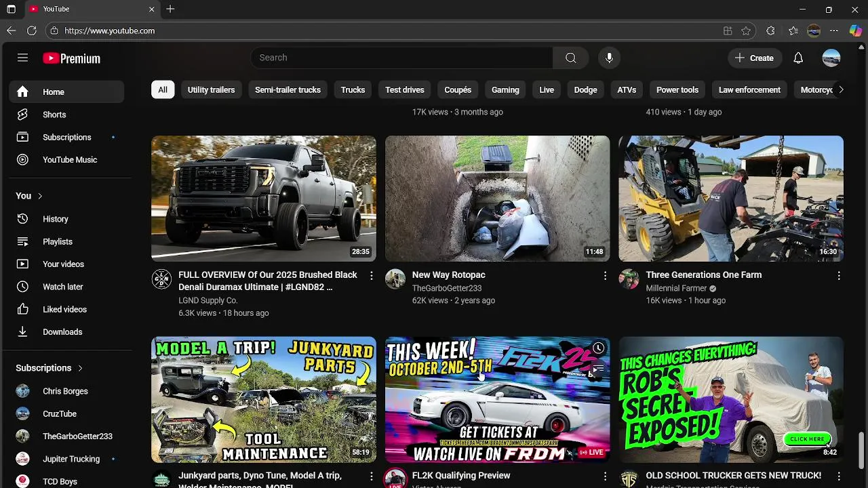Viewport: 868px width, 488px height.
Task: Select the Power tools chip
Action: [677, 89]
